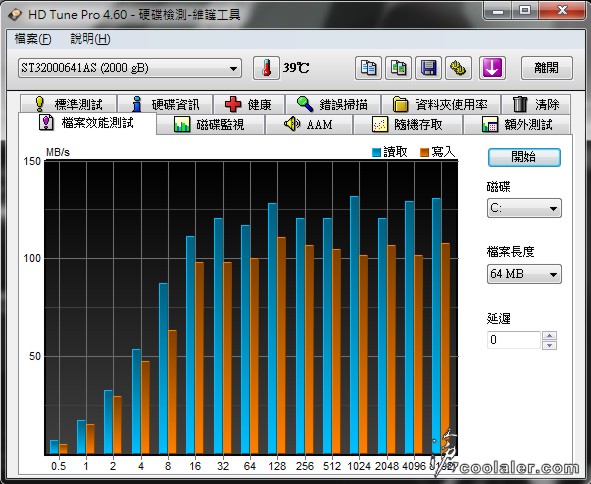Viewport: 591px width, 484px height.
Task: Click the purple down-arrow minimize-to-tray icon
Action: [492, 68]
